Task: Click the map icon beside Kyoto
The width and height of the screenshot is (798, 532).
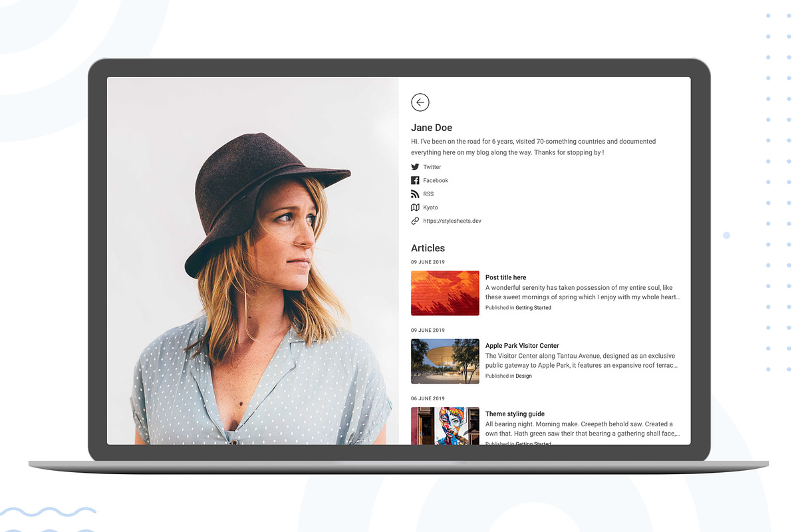Action: click(x=415, y=207)
